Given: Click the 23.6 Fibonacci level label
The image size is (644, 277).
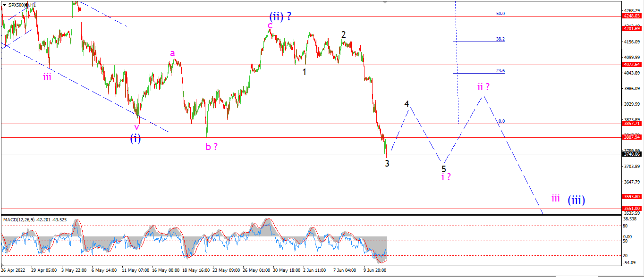Looking at the screenshot, I should (500, 71).
